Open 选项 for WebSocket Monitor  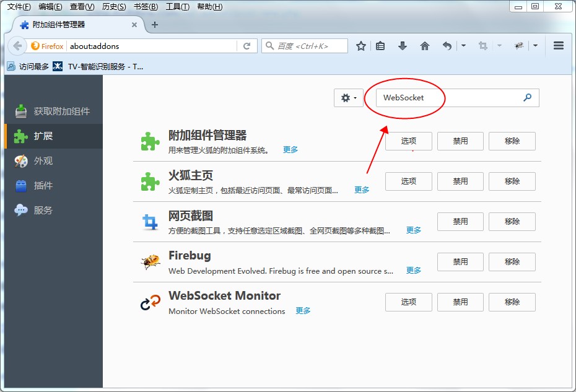pyautogui.click(x=409, y=302)
